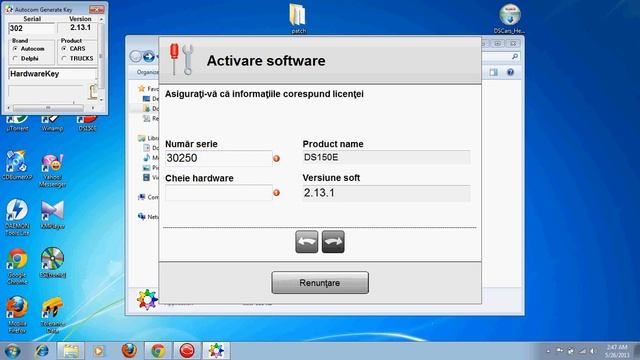Click the keygen vertical scrollbar thumb
The height and width of the screenshot is (360, 640).
101,56
